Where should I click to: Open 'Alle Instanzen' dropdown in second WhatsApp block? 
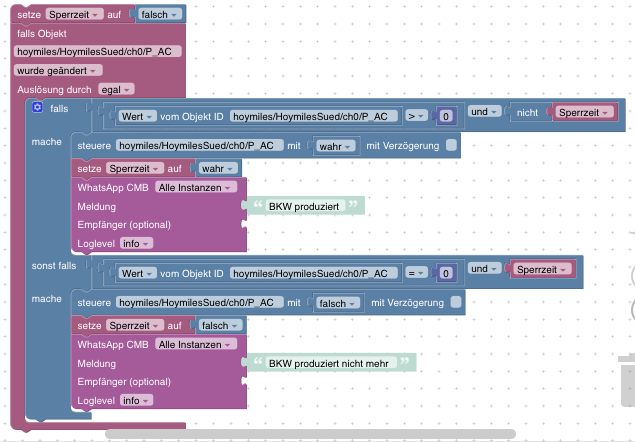click(x=196, y=344)
